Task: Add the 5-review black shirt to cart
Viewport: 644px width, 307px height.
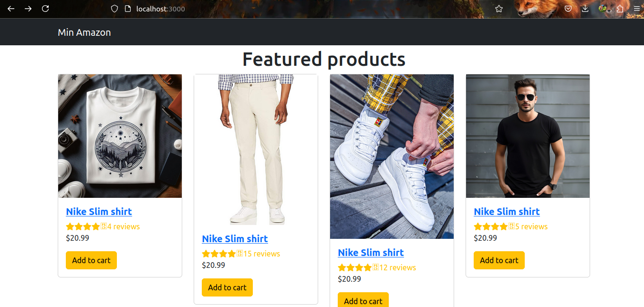Action: coord(499,260)
